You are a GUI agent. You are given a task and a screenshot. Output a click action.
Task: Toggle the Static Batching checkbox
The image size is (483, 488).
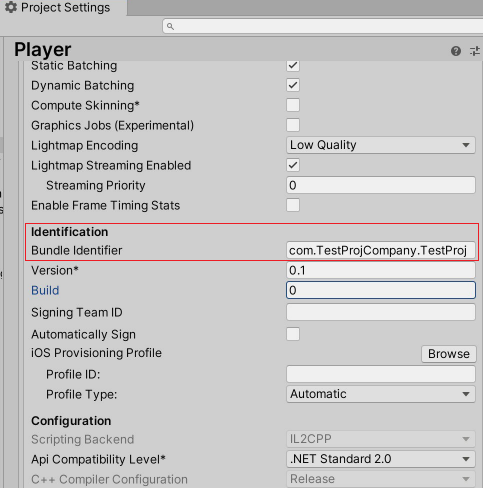pyautogui.click(x=293, y=65)
